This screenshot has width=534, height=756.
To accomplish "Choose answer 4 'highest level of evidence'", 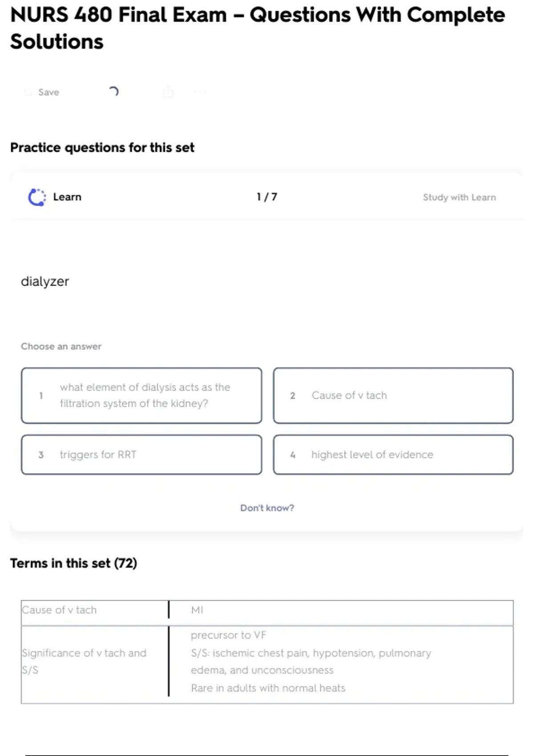I will (393, 454).
